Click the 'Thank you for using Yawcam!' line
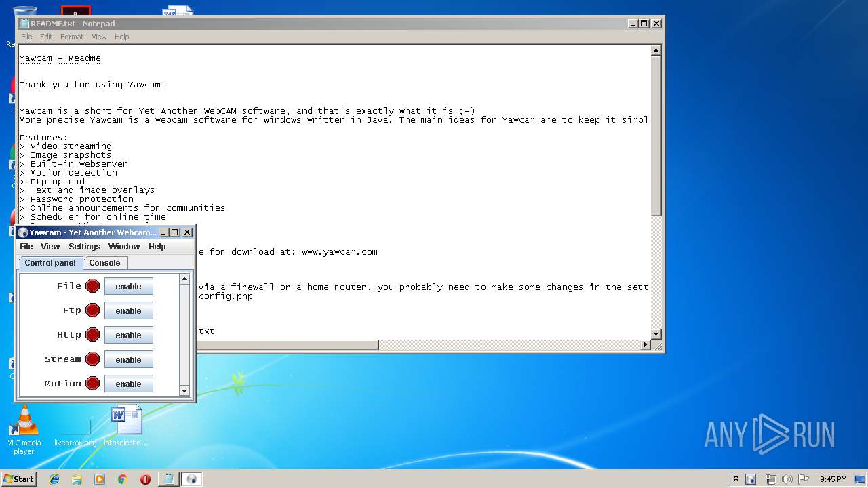 92,85
